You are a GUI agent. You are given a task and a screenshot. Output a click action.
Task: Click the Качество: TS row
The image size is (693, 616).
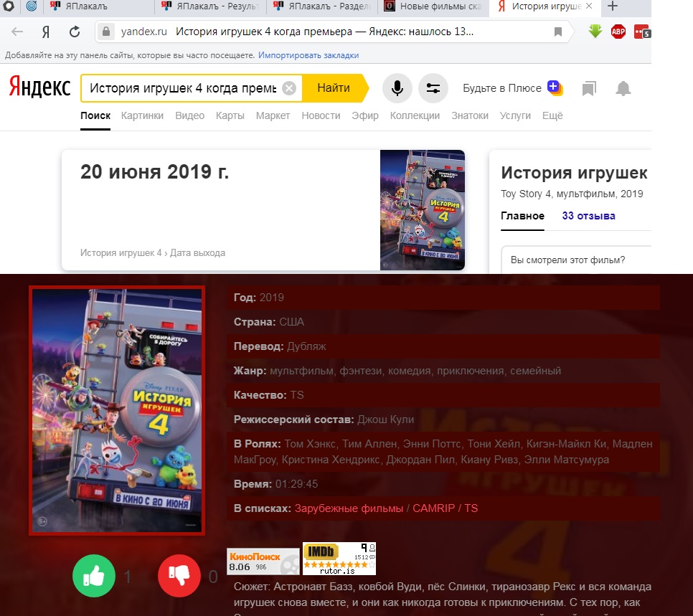(443, 395)
